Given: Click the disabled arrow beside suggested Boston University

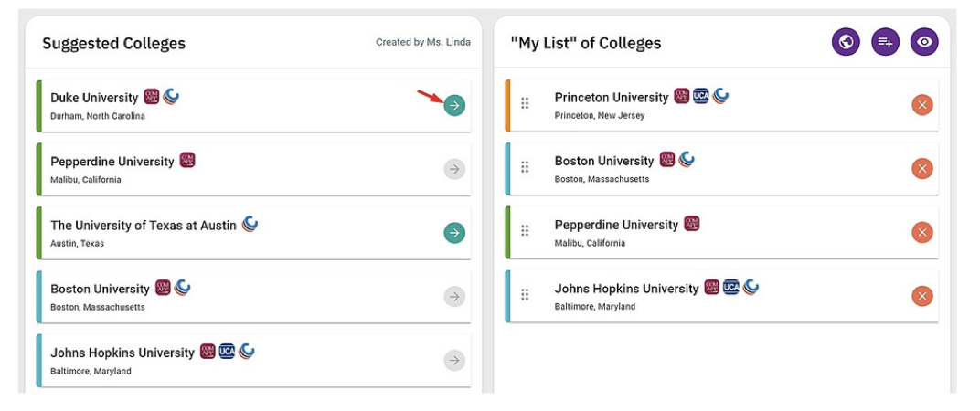Looking at the screenshot, I should (454, 297).
